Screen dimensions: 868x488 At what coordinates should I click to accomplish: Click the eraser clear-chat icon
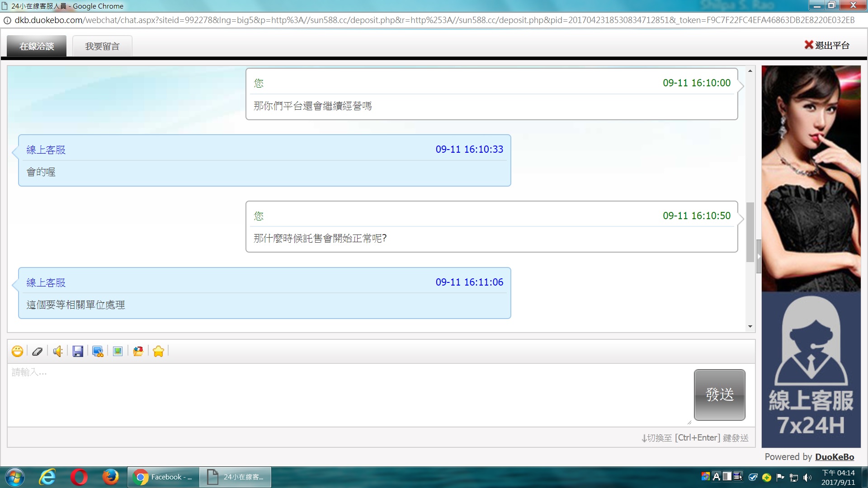[x=38, y=351]
